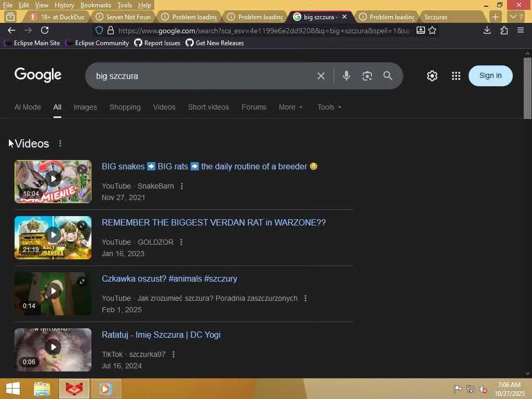
Task: Open the sidebar view icon left of tabs
Action: pos(10,17)
